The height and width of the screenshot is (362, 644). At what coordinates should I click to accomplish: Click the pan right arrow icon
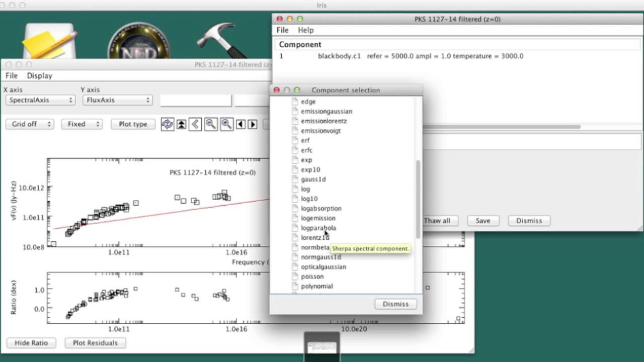[253, 124]
